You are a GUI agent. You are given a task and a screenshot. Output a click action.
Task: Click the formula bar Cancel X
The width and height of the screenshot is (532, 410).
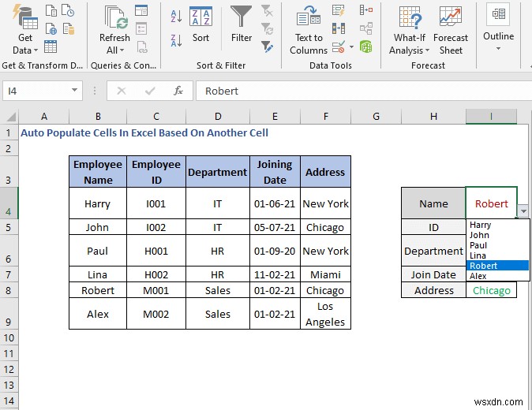click(121, 91)
